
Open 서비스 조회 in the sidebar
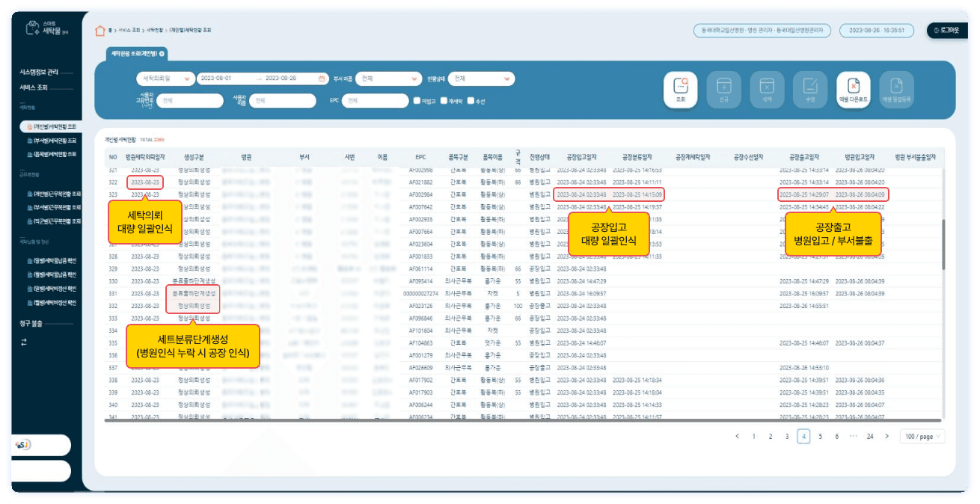click(34, 87)
